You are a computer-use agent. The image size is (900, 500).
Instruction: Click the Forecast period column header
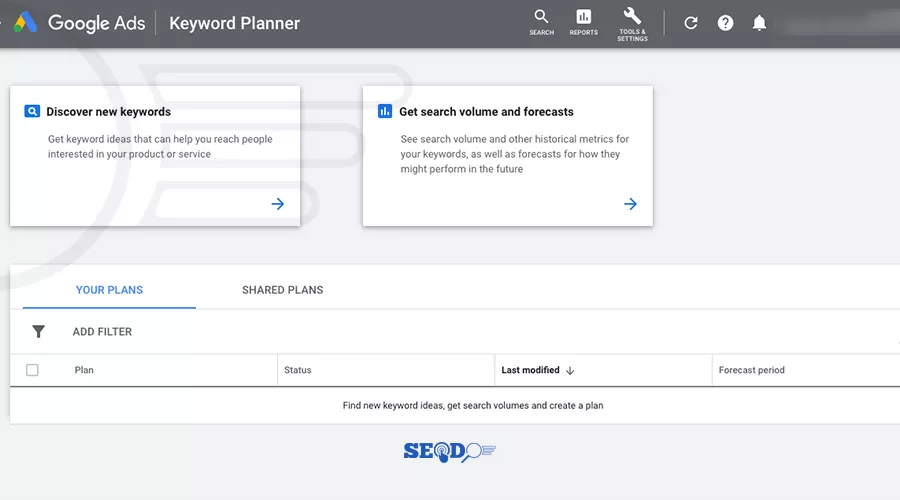click(x=751, y=370)
